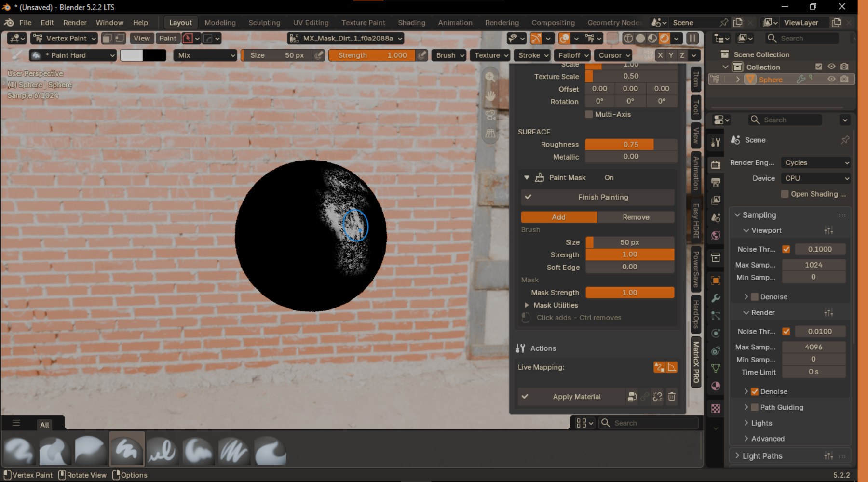Select the Remove mask mode button

coord(636,217)
